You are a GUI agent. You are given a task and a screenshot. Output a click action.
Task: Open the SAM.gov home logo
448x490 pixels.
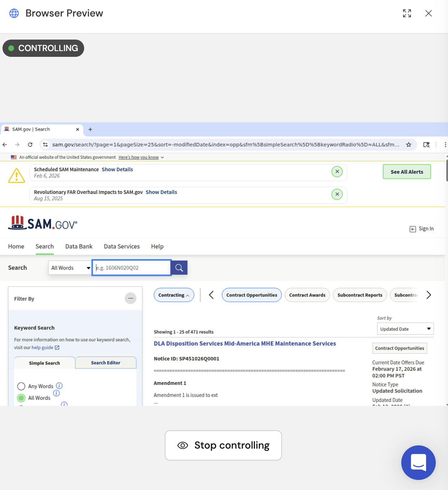(42, 223)
